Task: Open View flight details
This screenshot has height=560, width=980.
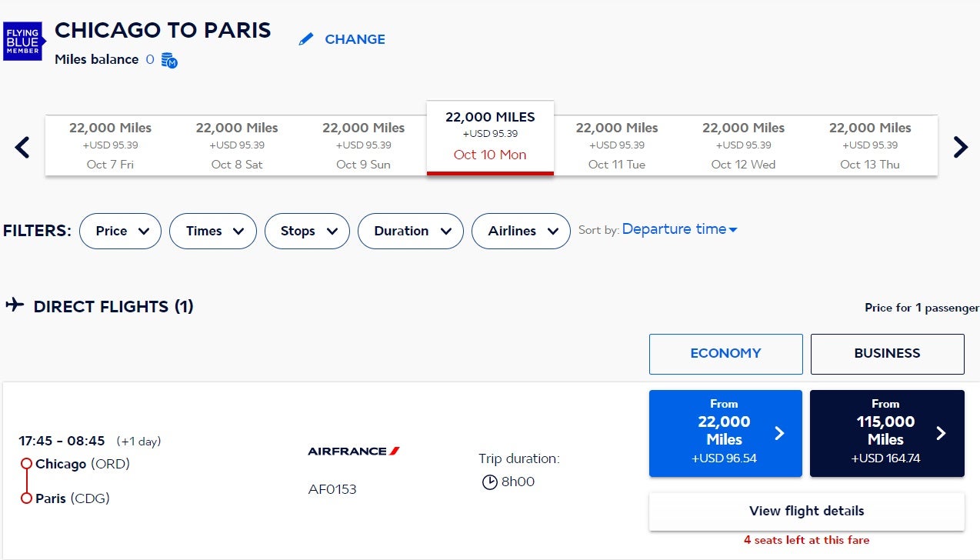Action: [806, 512]
